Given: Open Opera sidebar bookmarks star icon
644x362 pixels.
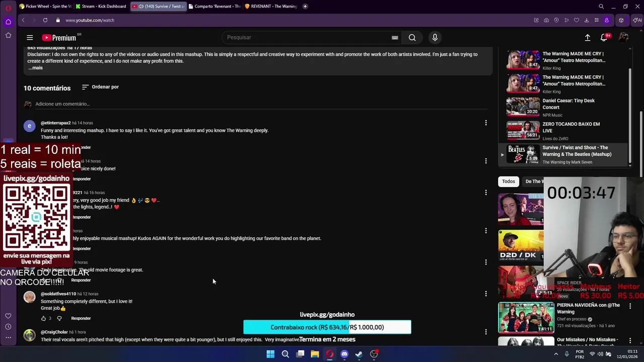Looking at the screenshot, I should [x=8, y=35].
